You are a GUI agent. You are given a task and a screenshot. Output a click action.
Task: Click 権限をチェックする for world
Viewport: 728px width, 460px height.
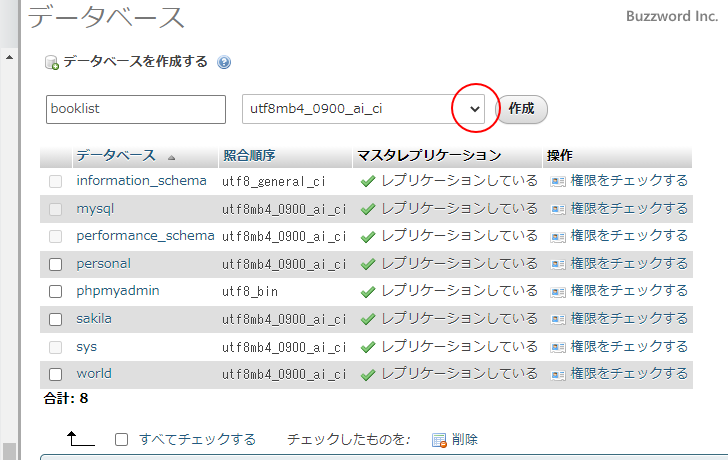point(629,374)
